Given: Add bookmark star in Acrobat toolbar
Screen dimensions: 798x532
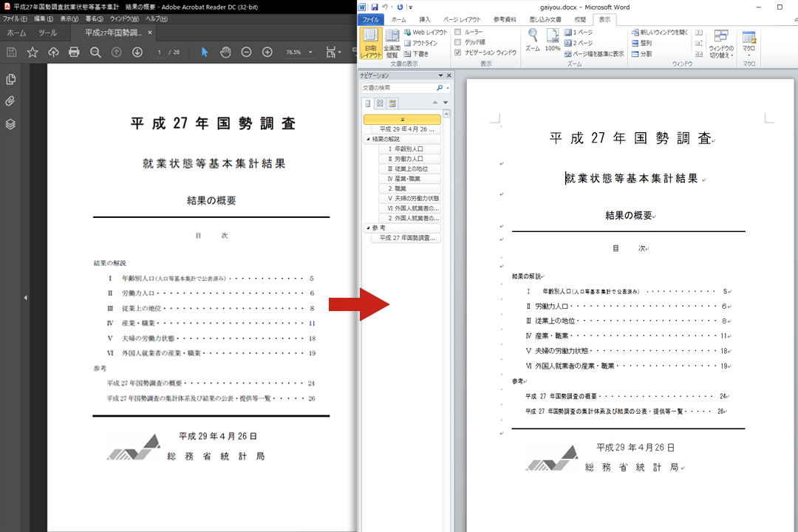Looking at the screenshot, I should point(33,52).
